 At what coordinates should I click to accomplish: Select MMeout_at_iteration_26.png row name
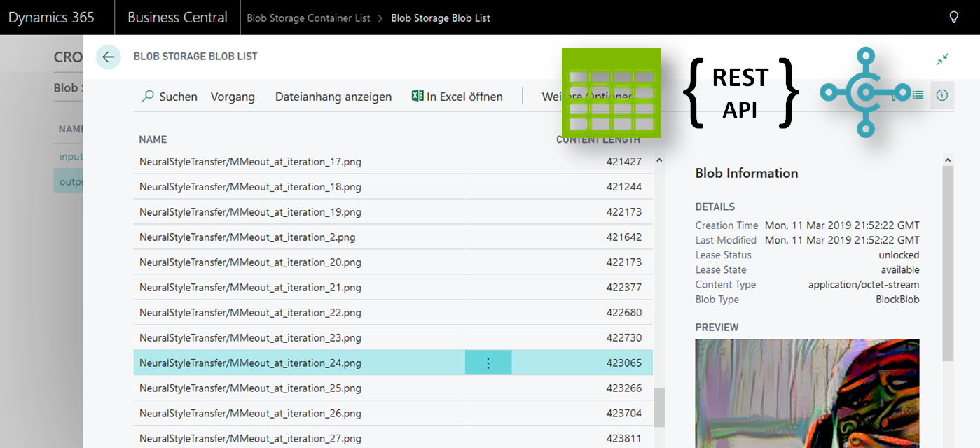click(x=250, y=414)
